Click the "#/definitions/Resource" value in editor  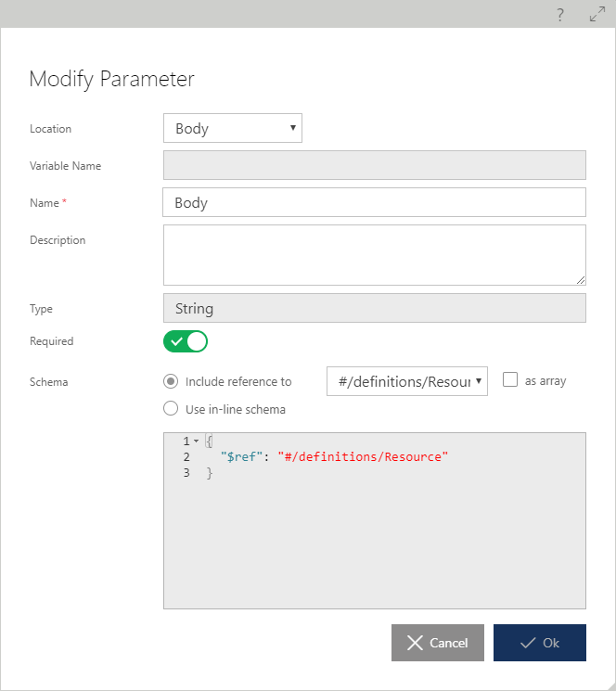tap(363, 456)
